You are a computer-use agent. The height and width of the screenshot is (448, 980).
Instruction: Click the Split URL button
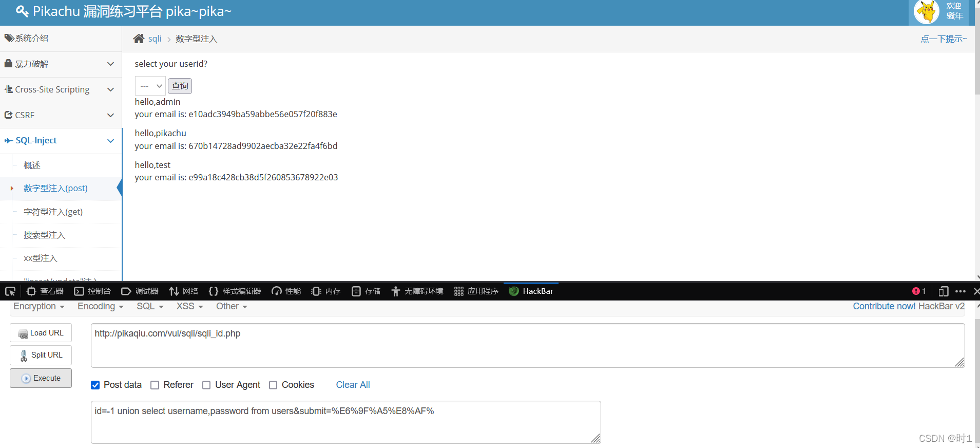[41, 355]
